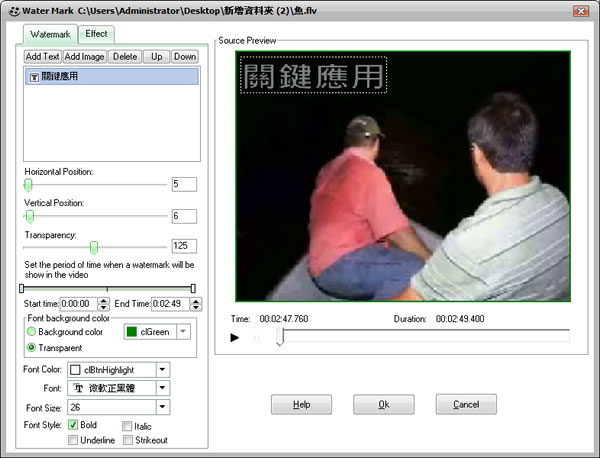Click the Help button

(301, 404)
